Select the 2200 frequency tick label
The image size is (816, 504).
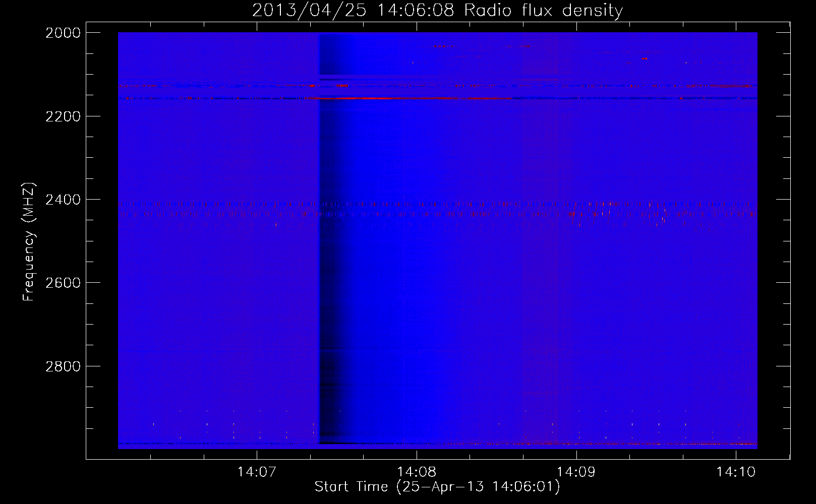(x=63, y=116)
